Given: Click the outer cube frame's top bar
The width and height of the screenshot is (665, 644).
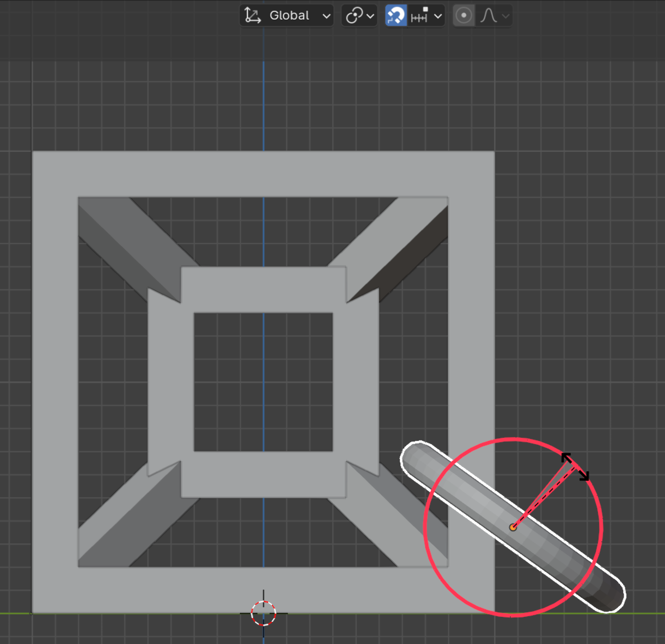Looking at the screenshot, I should click(x=263, y=174).
